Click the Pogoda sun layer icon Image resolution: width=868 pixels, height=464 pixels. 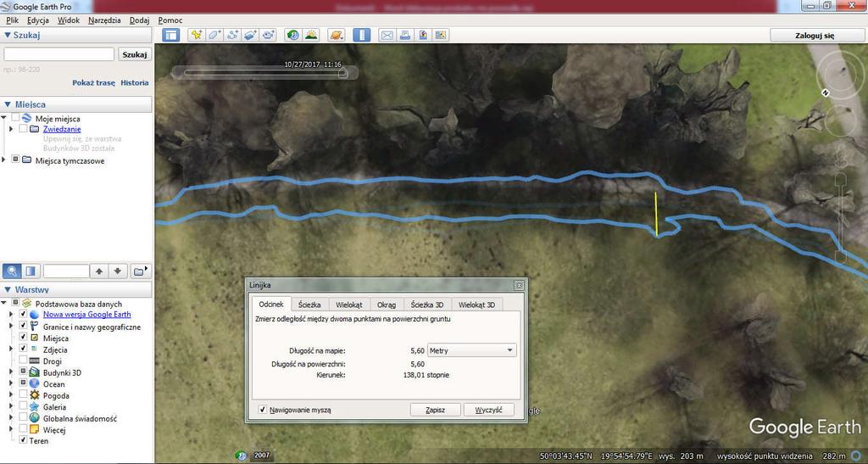point(34,395)
